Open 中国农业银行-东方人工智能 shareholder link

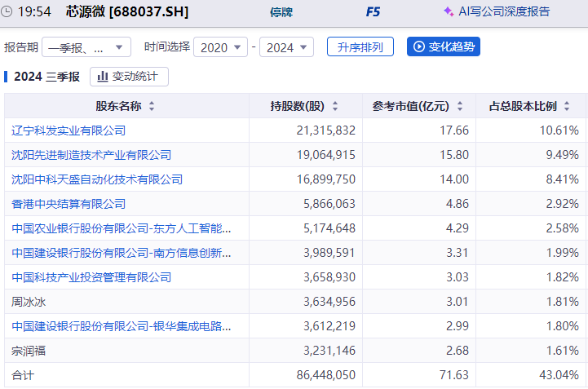coord(122,228)
